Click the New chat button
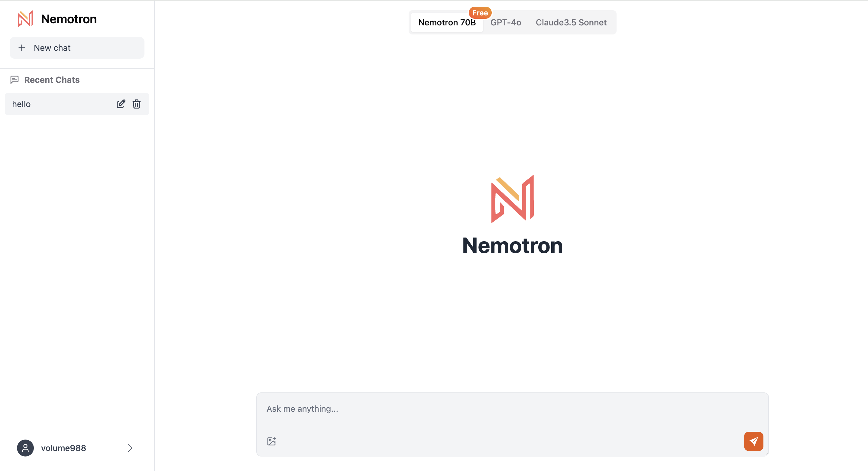This screenshot has height=471, width=868. [x=77, y=47]
